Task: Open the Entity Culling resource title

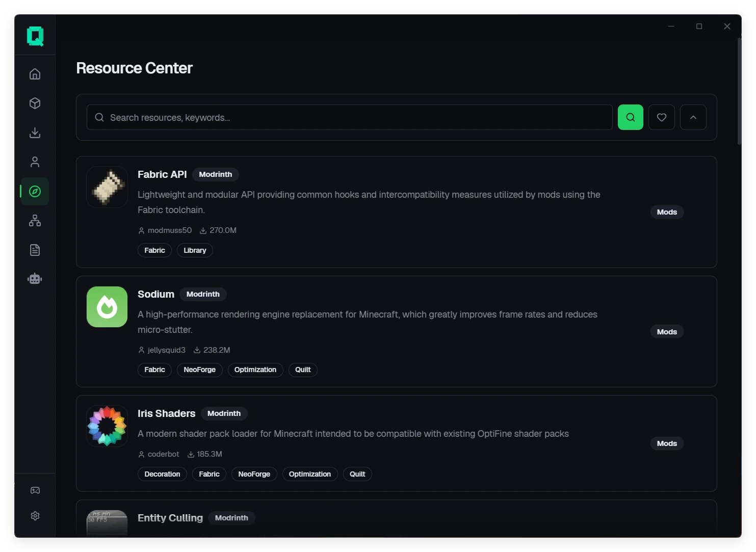Action: pyautogui.click(x=170, y=518)
